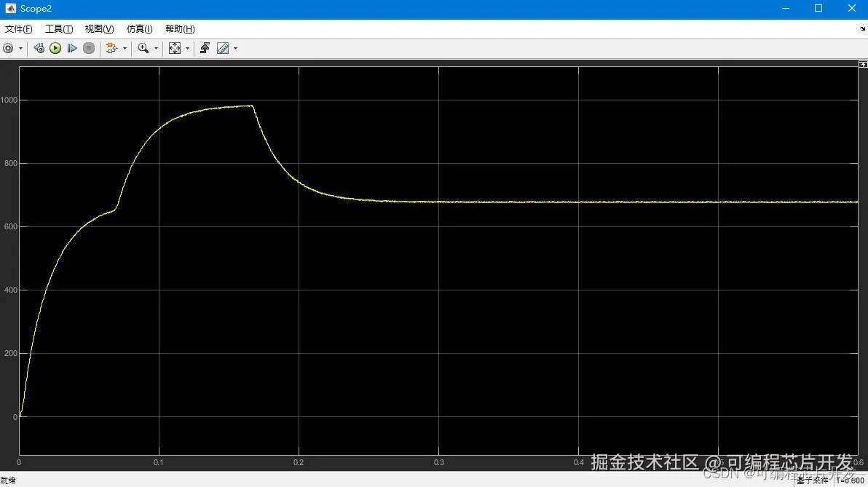Run the simulation with the green play button

click(55, 48)
